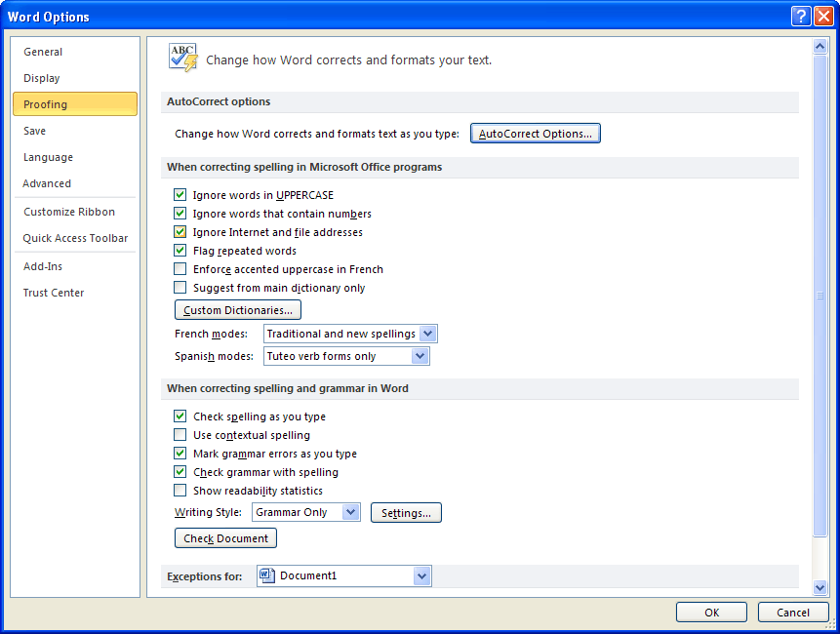840x634 pixels.
Task: Open Custom Dictionaries dialog
Action: (x=238, y=310)
